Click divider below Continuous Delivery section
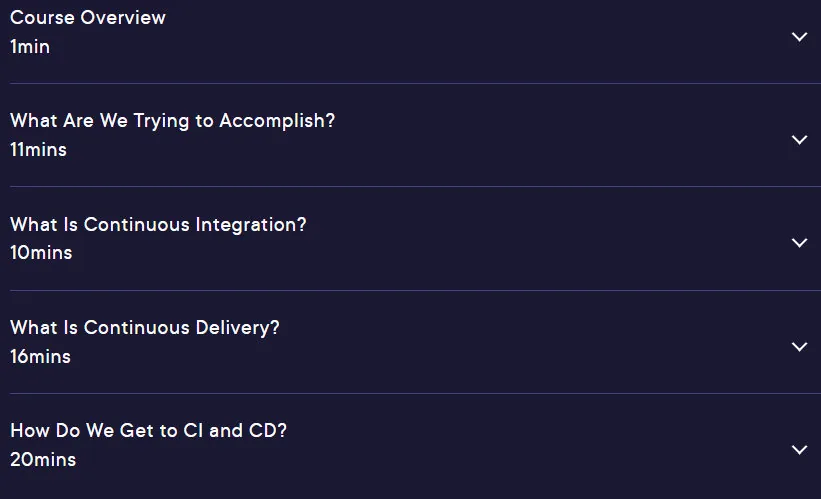This screenshot has height=499, width=821. (415, 393)
